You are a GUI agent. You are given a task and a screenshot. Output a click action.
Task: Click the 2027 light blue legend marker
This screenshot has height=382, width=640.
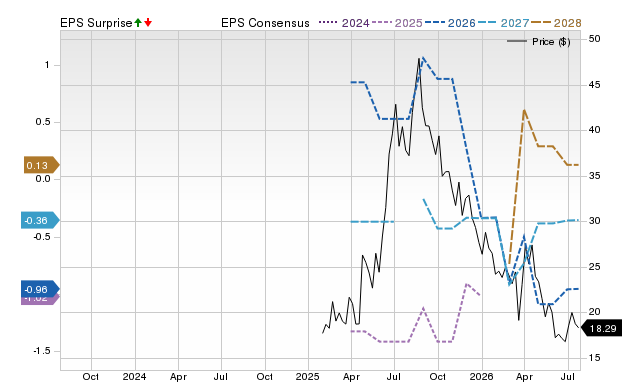click(488, 23)
